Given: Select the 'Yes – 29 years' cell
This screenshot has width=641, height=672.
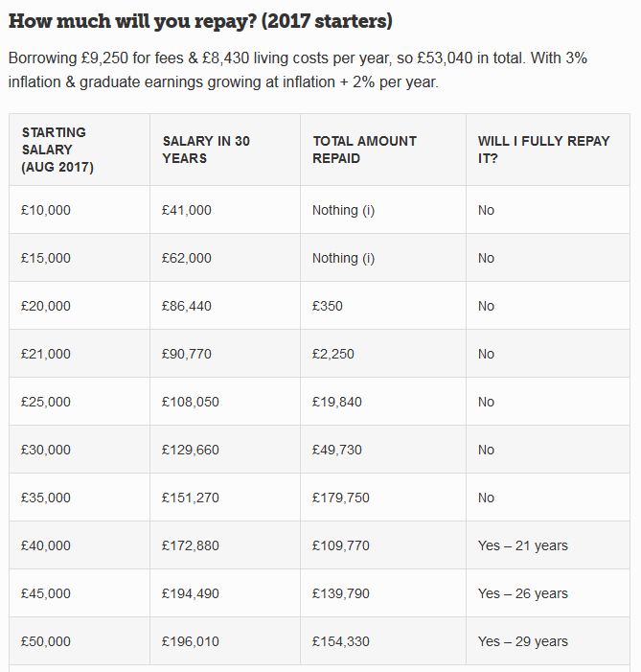Looking at the screenshot, I should (x=548, y=641).
